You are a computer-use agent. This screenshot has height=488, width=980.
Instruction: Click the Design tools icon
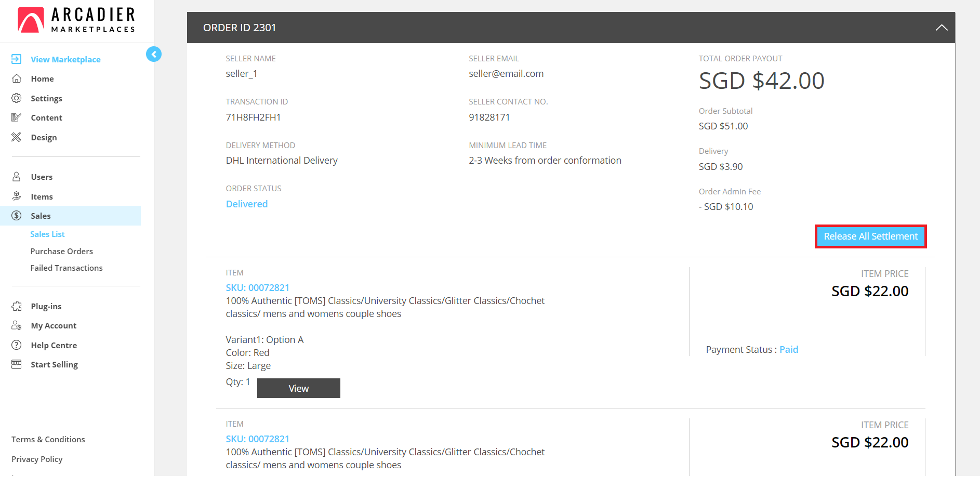click(17, 137)
